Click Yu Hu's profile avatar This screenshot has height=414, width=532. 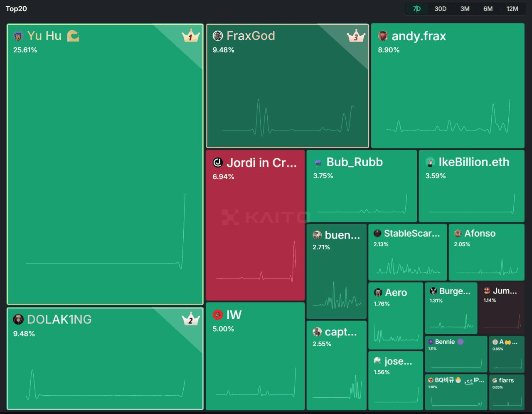click(x=18, y=36)
